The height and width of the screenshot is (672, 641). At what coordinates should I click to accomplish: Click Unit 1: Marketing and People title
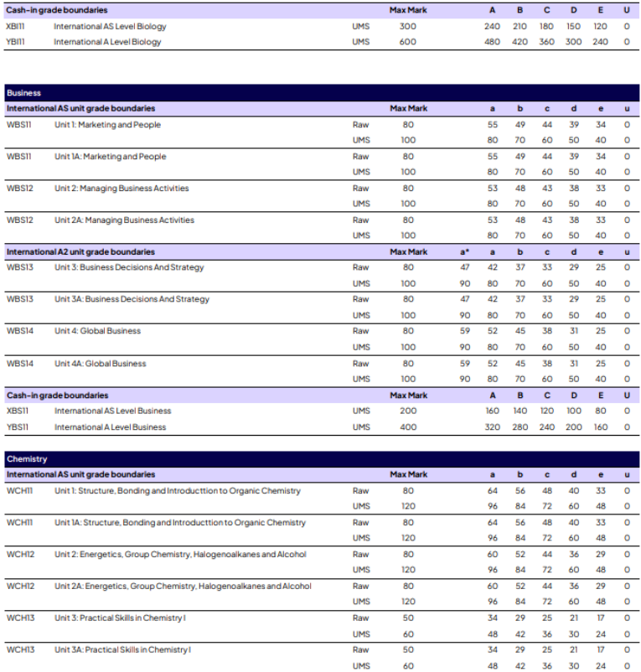[x=107, y=125]
